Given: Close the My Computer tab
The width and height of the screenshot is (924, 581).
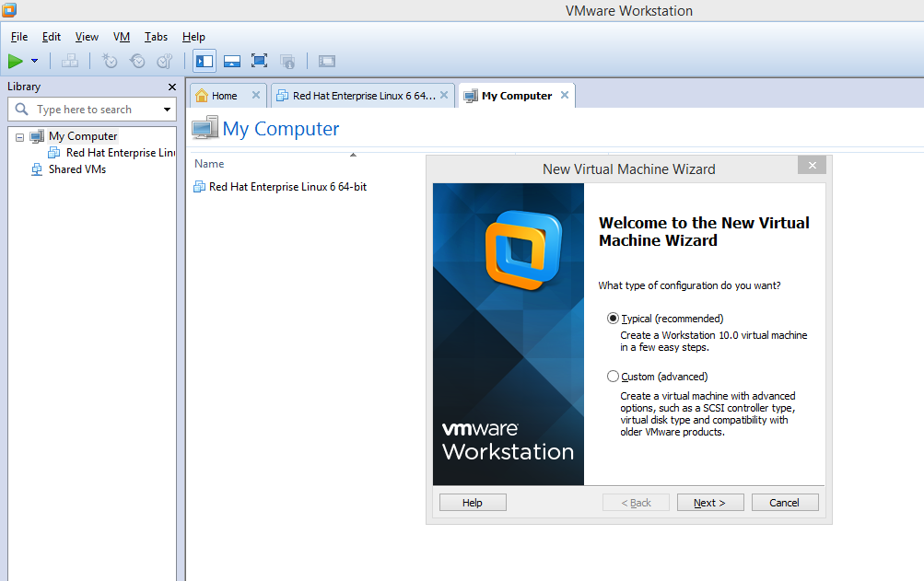Looking at the screenshot, I should 565,95.
